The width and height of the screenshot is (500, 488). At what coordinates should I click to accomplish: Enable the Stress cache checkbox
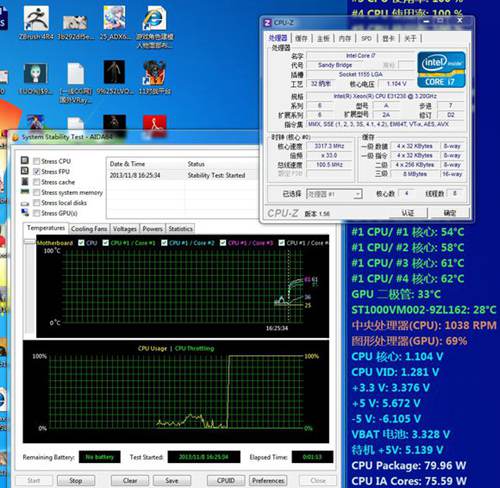(x=37, y=182)
